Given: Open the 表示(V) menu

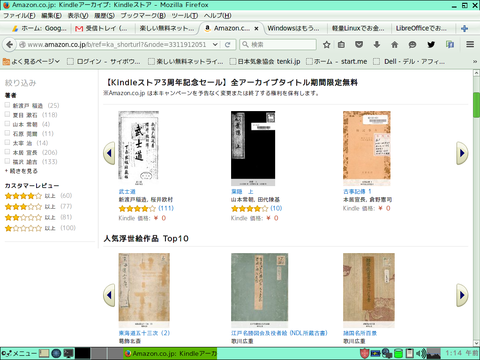Looking at the screenshot, I should coord(78,16).
